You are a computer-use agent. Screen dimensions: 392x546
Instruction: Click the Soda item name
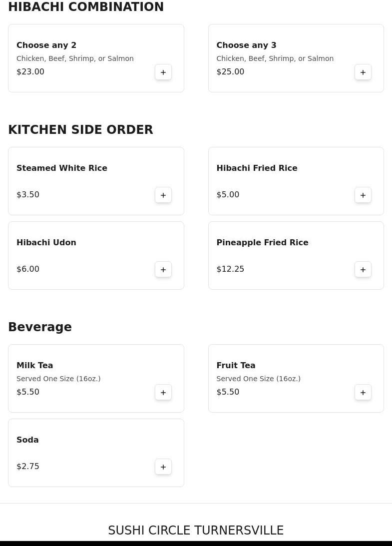pyautogui.click(x=27, y=440)
